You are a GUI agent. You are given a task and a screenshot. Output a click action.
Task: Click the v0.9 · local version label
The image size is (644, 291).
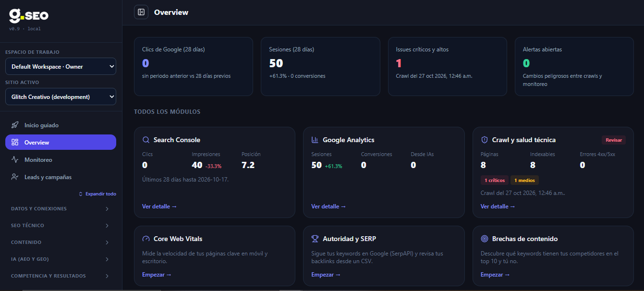(x=25, y=29)
